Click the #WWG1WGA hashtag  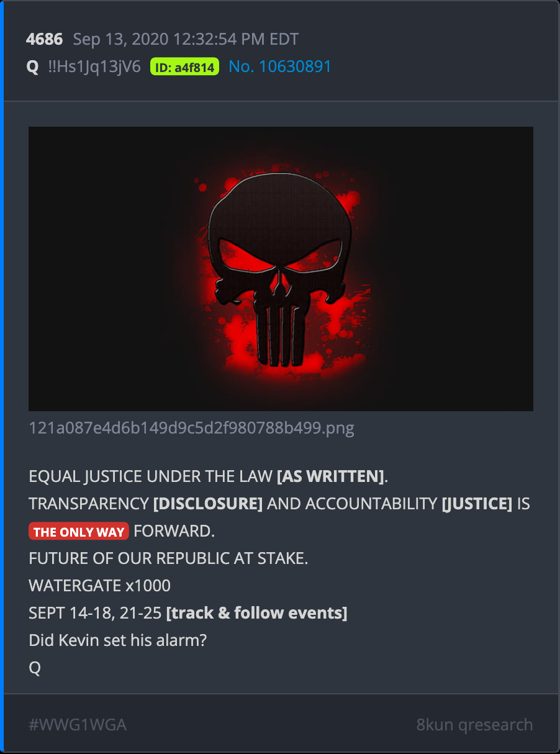tap(78, 724)
